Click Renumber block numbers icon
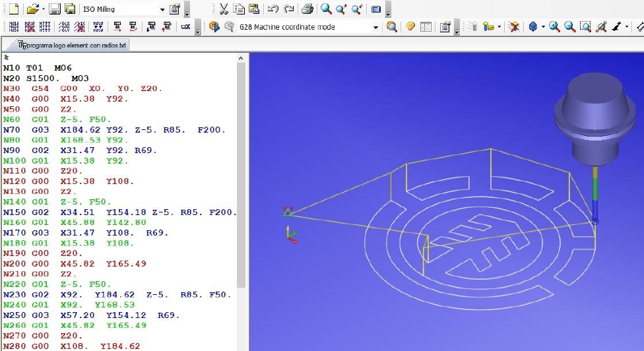This screenshot has width=644, height=351. [14, 26]
